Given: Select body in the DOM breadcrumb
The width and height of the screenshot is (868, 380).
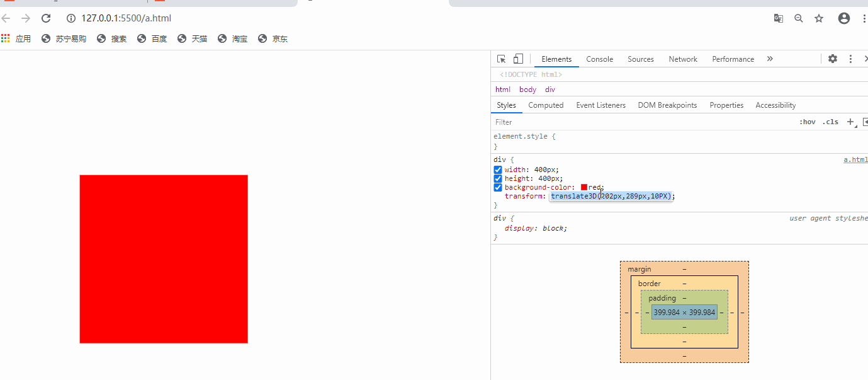Looking at the screenshot, I should pos(527,89).
